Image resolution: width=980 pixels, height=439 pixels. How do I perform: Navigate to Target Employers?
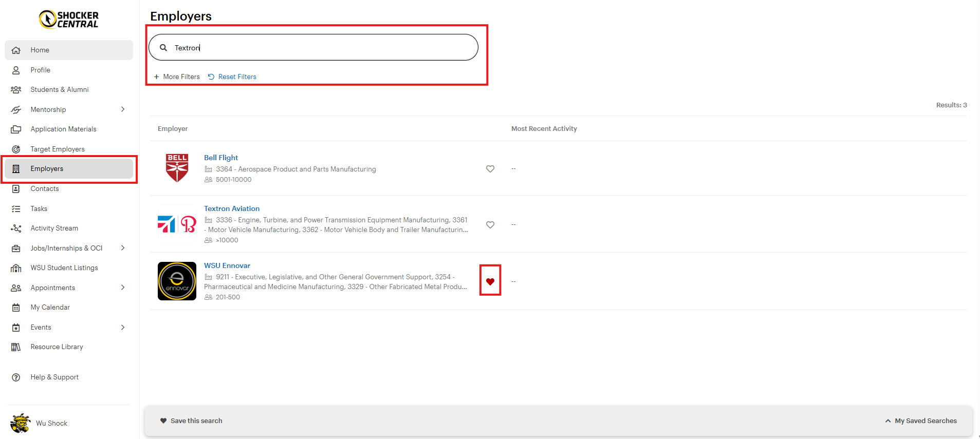pos(69,149)
